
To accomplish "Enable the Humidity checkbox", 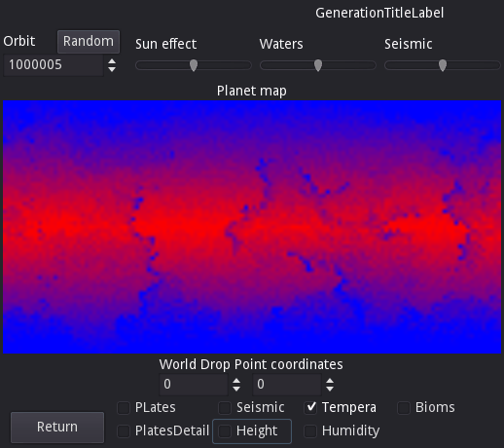I will (x=310, y=431).
